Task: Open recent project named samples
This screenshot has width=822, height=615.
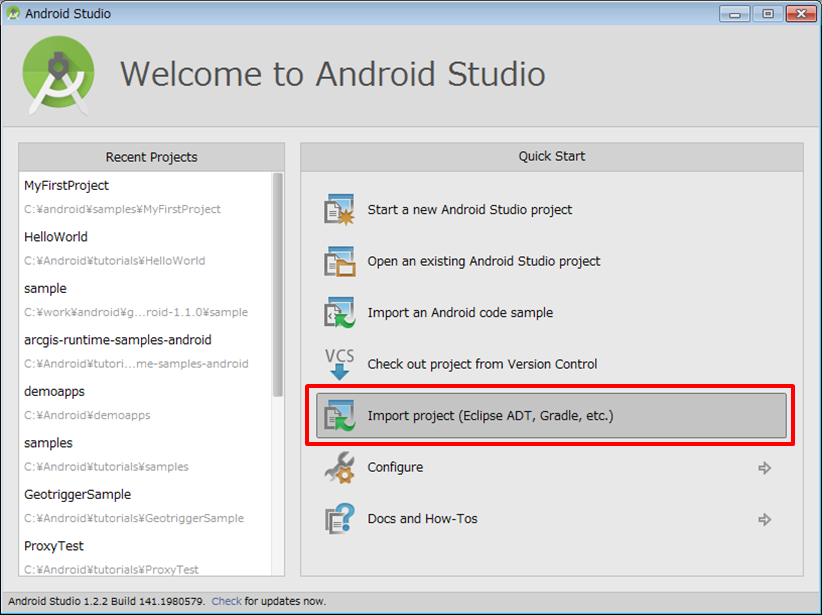Action: [48, 443]
